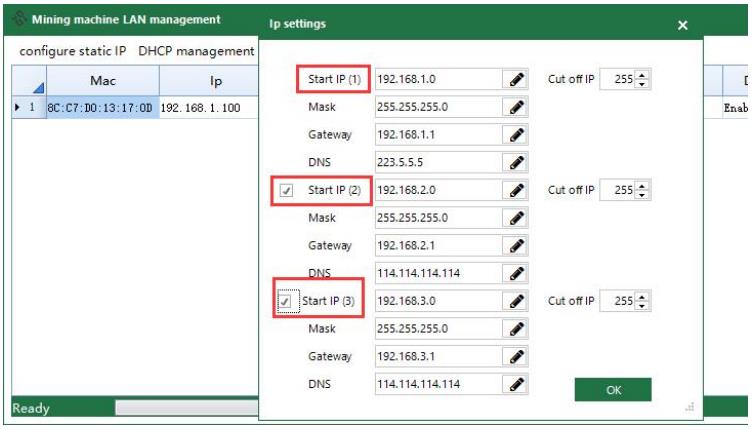Open the configure static IP menu

coord(73,50)
